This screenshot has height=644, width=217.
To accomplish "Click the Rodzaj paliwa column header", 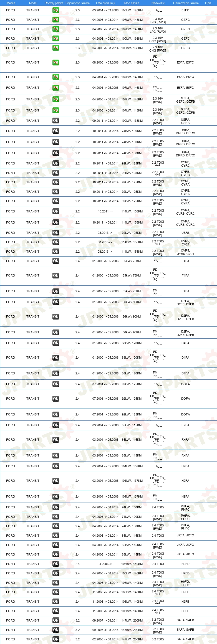I will click(54, 3).
